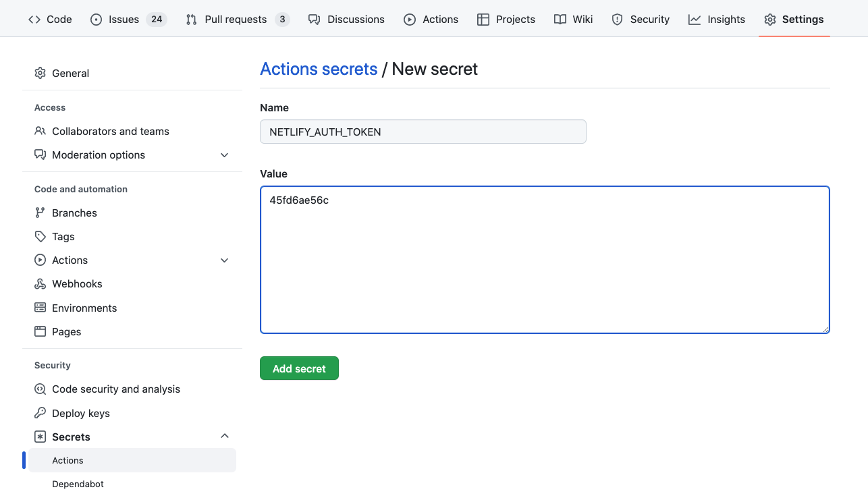Click the Environments server icon
868x500 pixels.
click(x=40, y=308)
